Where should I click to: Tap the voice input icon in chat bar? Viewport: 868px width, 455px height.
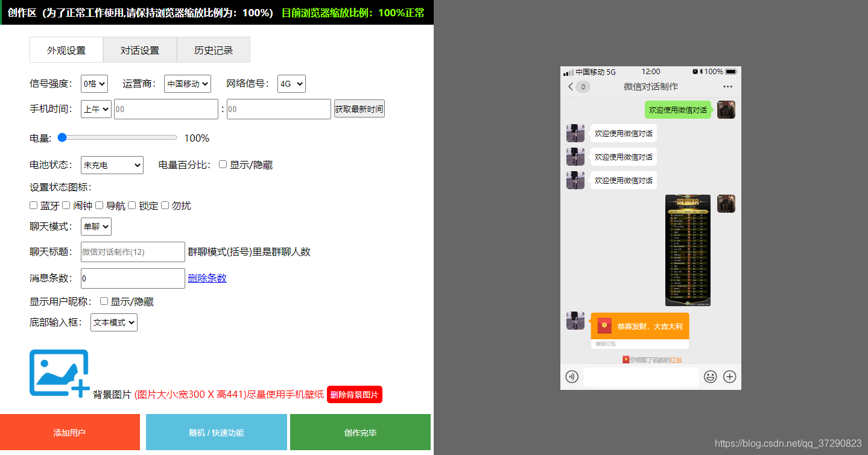(x=572, y=377)
